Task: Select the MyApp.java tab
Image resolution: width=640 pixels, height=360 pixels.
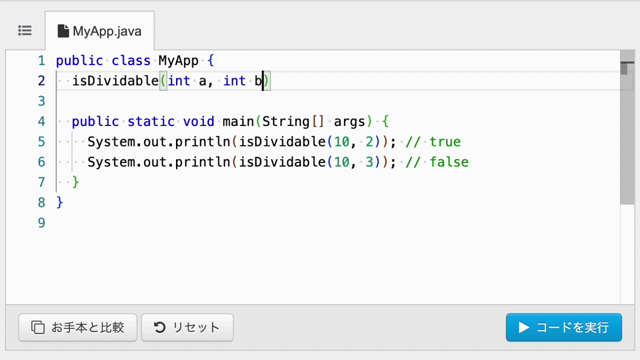Action: pyautogui.click(x=100, y=31)
